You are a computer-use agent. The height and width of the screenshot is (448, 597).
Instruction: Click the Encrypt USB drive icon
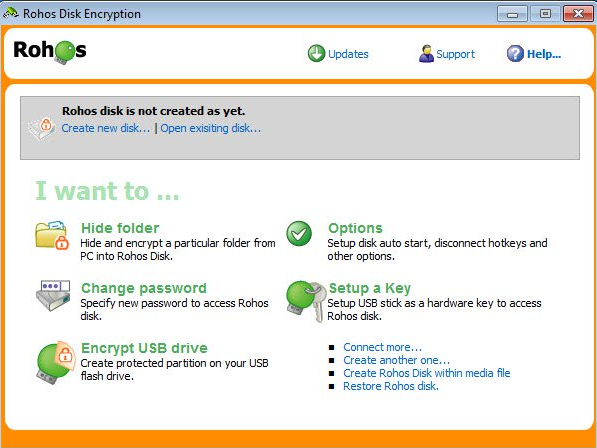[56, 362]
